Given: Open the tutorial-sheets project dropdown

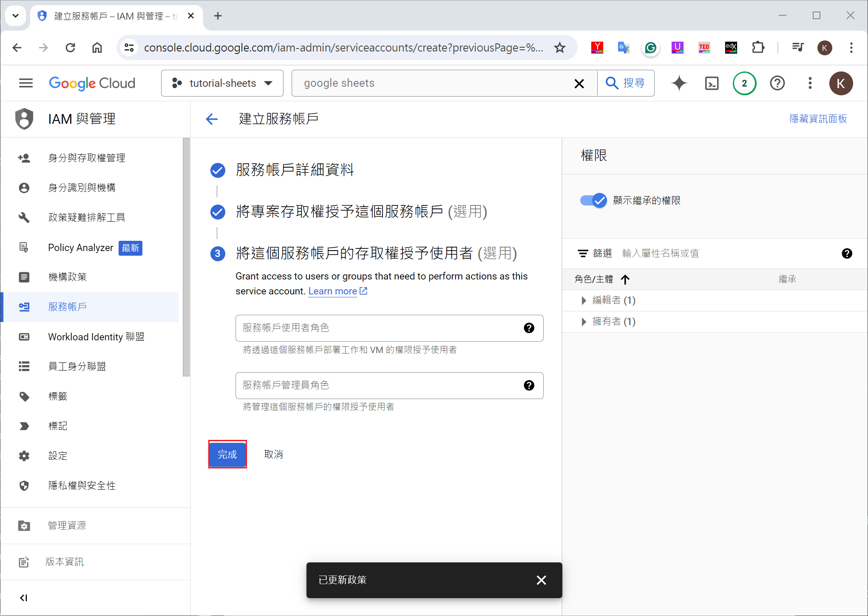Looking at the screenshot, I should (222, 83).
